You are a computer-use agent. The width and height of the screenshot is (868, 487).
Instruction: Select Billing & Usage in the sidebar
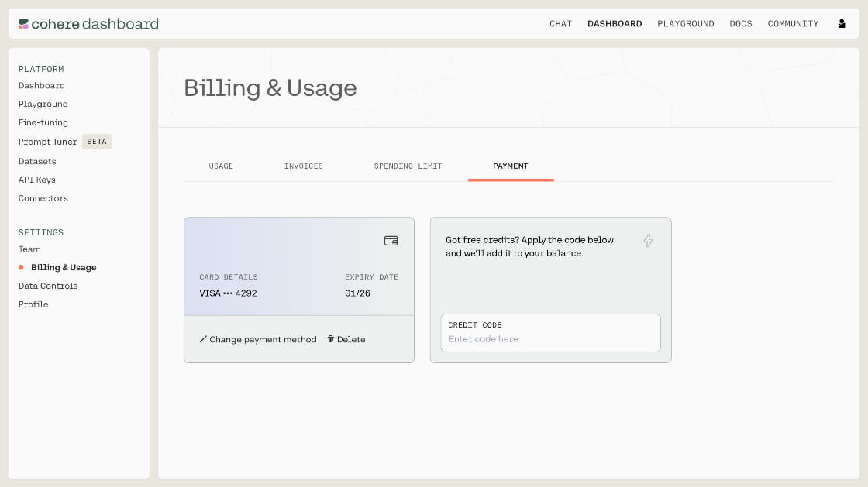(x=64, y=268)
